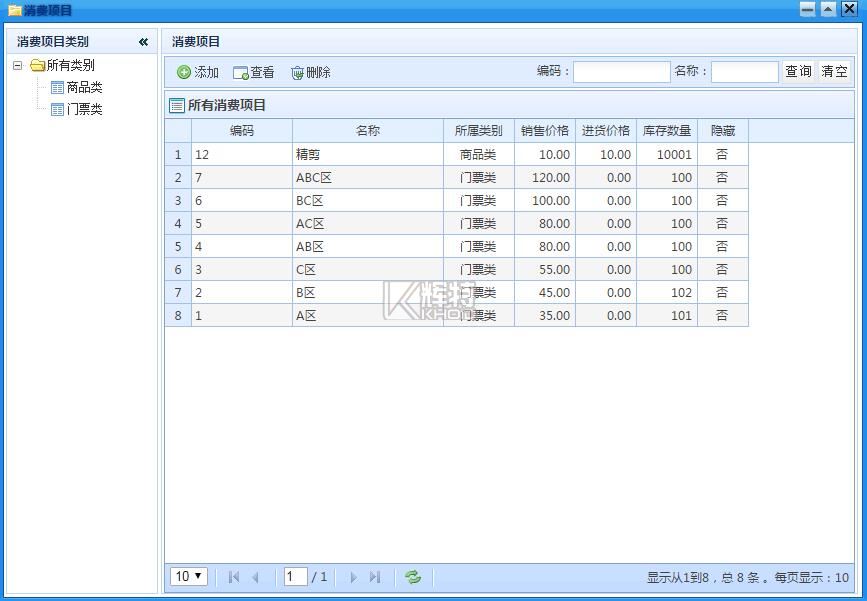Collapse the 消费项目类别 side panel
The height and width of the screenshot is (601, 867).
click(x=143, y=42)
